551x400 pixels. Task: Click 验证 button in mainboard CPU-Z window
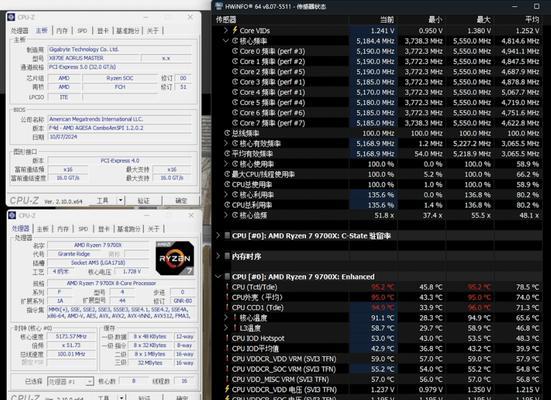[144, 200]
